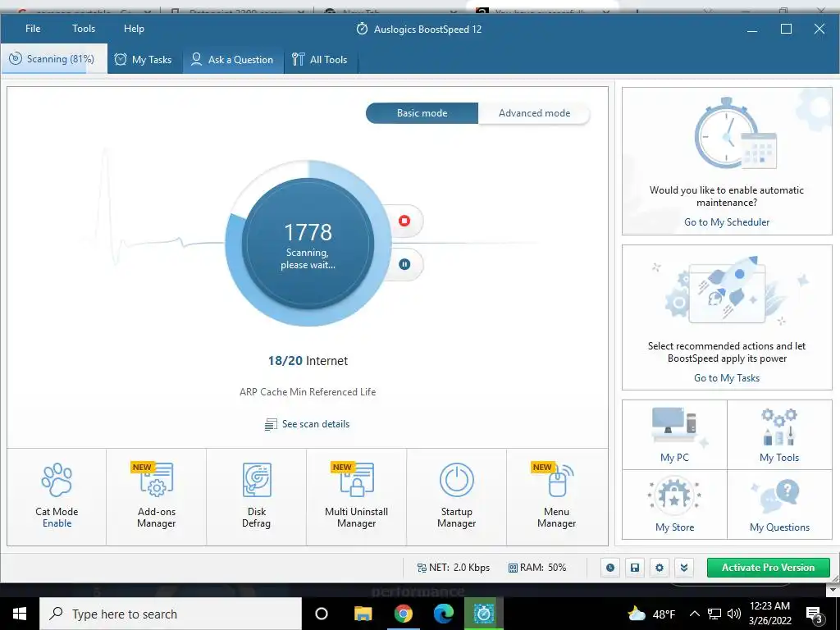The height and width of the screenshot is (630, 840).
Task: Open Windows Start menu
Action: (x=20, y=614)
